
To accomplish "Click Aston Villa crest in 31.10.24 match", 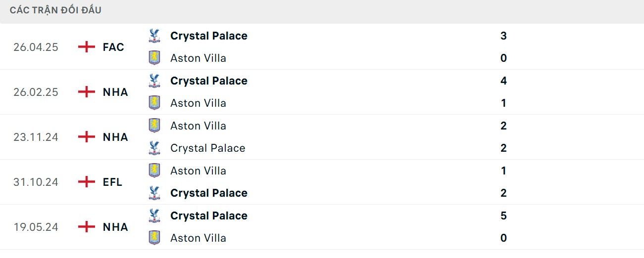I will [154, 171].
